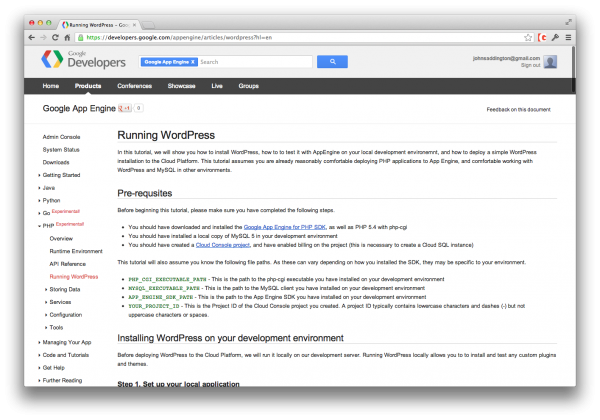600x420 pixels.
Task: Open API Reference in sidebar
Action: (x=68, y=264)
